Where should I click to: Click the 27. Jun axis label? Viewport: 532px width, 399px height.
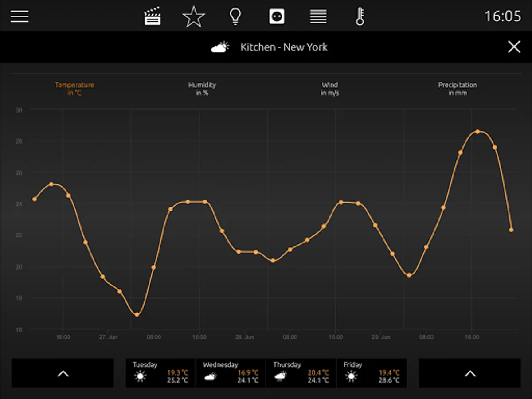pyautogui.click(x=108, y=337)
